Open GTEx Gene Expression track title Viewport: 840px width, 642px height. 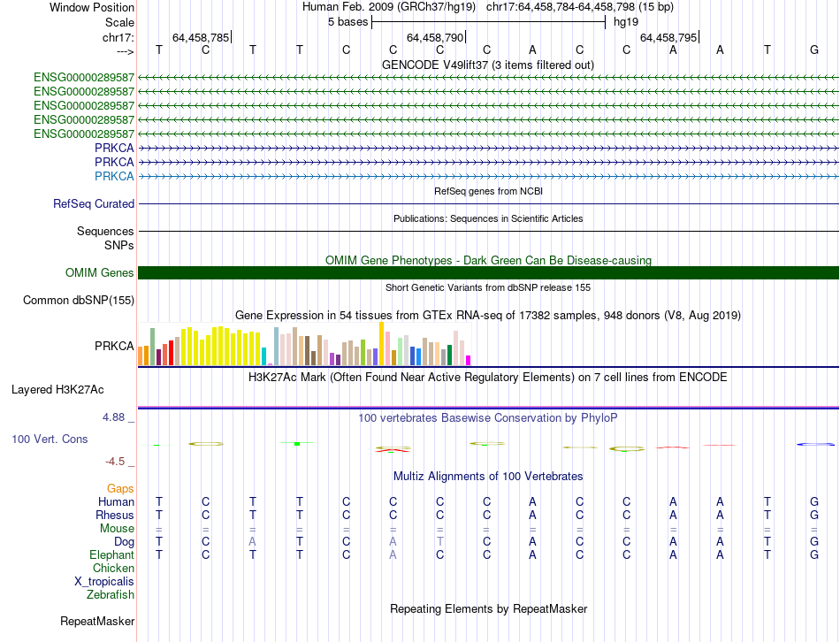(488, 315)
